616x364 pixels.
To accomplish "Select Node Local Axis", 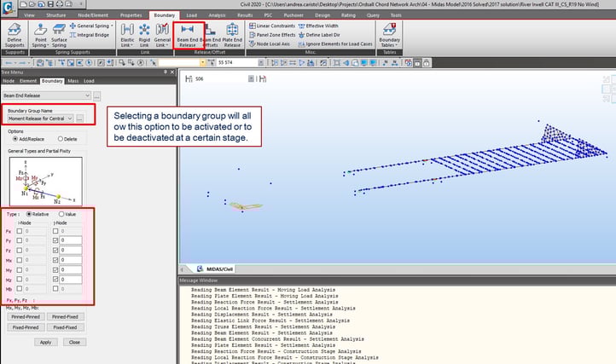I will (270, 44).
